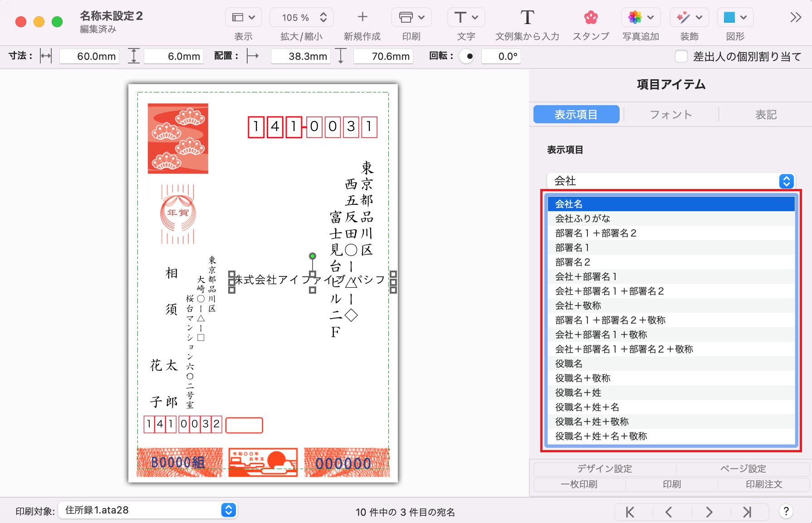Edit the 6.0mm height field

(x=174, y=56)
